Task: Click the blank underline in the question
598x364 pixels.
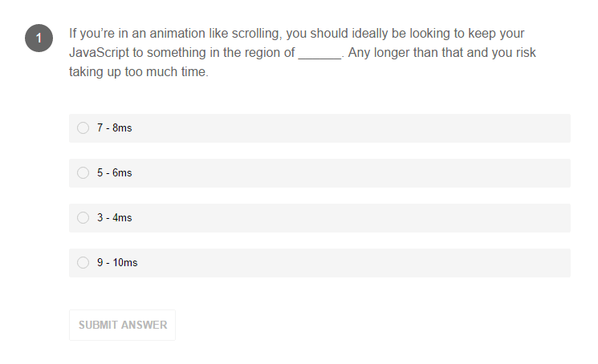Action: coord(319,54)
